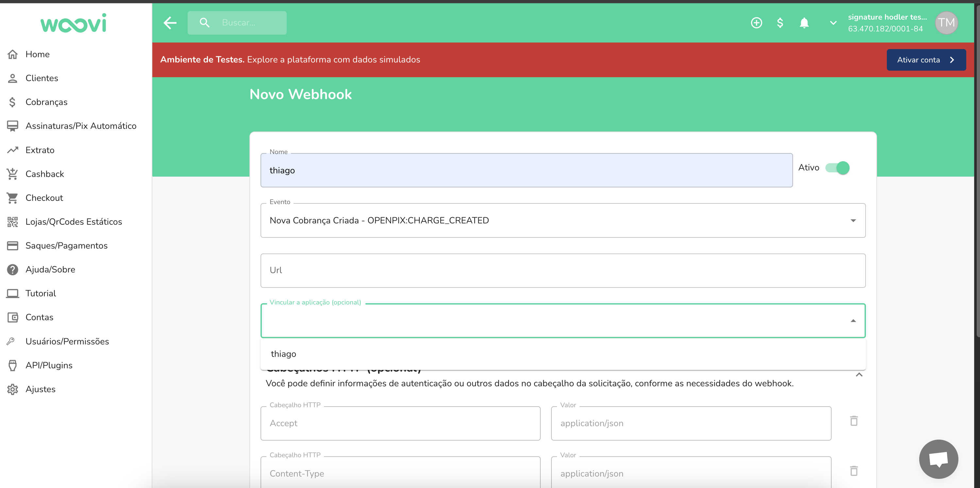Open the Evento dropdown
980x488 pixels.
(x=853, y=220)
